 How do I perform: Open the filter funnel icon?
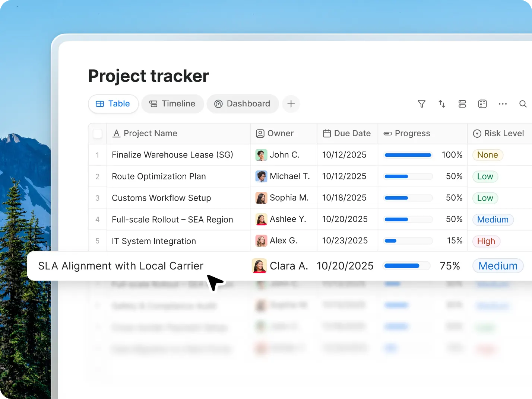pos(422,104)
